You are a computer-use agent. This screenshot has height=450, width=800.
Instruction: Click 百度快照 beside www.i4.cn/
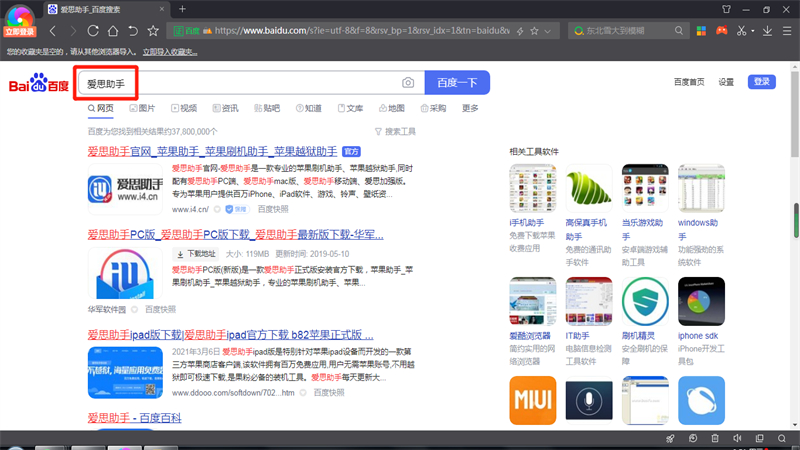[x=273, y=209]
